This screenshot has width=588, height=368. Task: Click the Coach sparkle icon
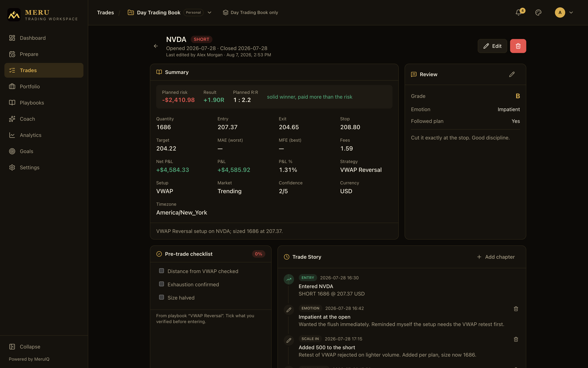[12, 119]
